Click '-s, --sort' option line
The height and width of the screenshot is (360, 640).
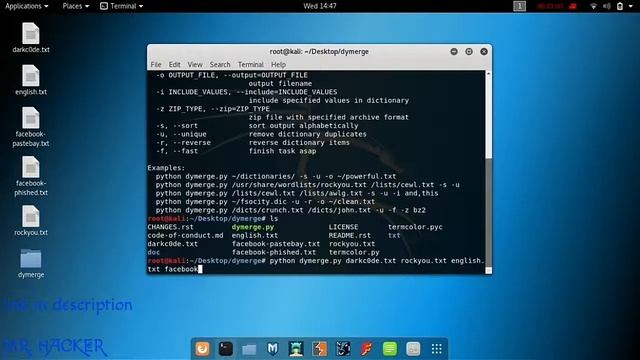(x=257, y=126)
